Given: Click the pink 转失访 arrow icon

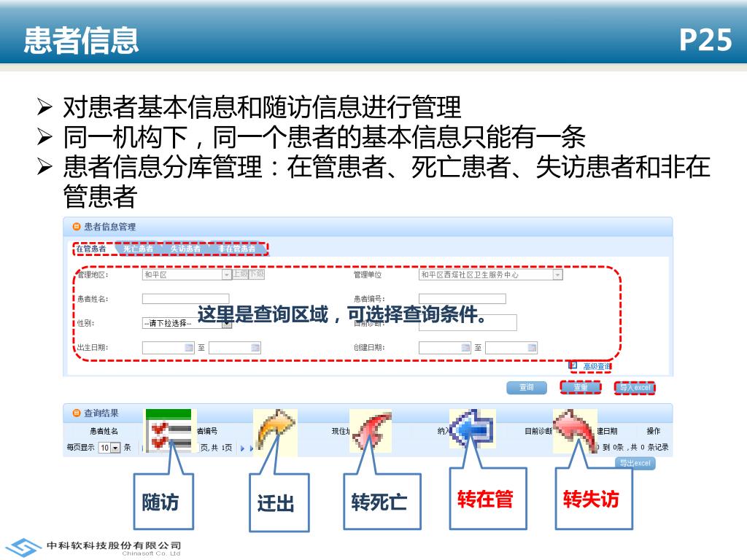Looking at the screenshot, I should click(575, 430).
